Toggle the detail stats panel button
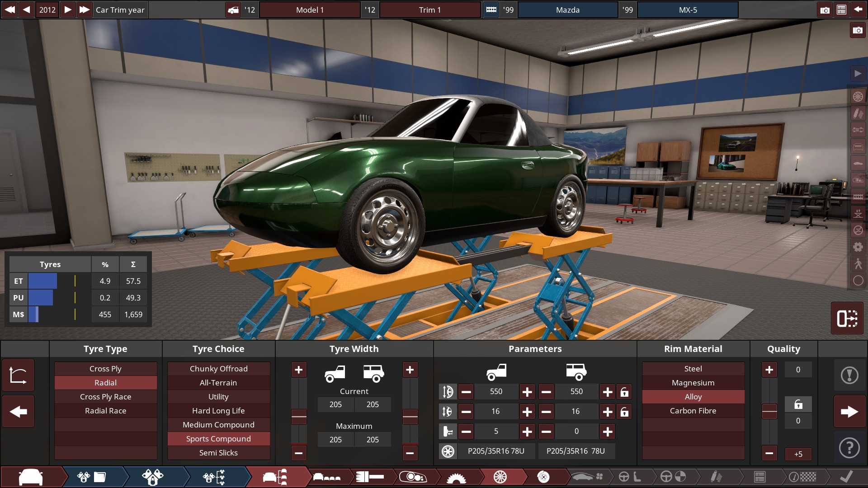Viewport: 868px width, 488px height. point(847,319)
